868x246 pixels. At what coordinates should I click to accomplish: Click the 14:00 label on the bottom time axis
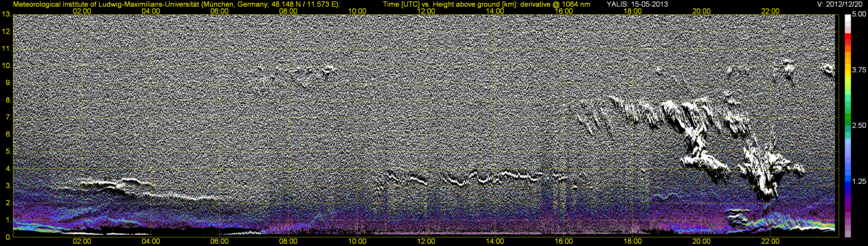(x=495, y=242)
